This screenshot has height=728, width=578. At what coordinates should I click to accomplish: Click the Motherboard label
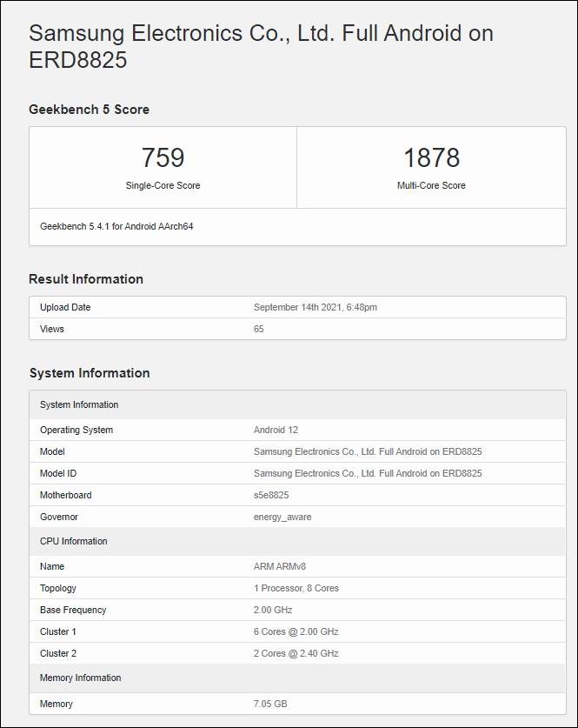click(x=66, y=496)
